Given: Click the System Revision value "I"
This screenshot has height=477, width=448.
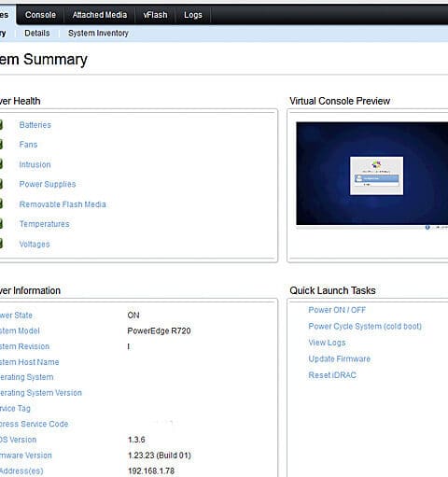Looking at the screenshot, I should click(129, 346).
